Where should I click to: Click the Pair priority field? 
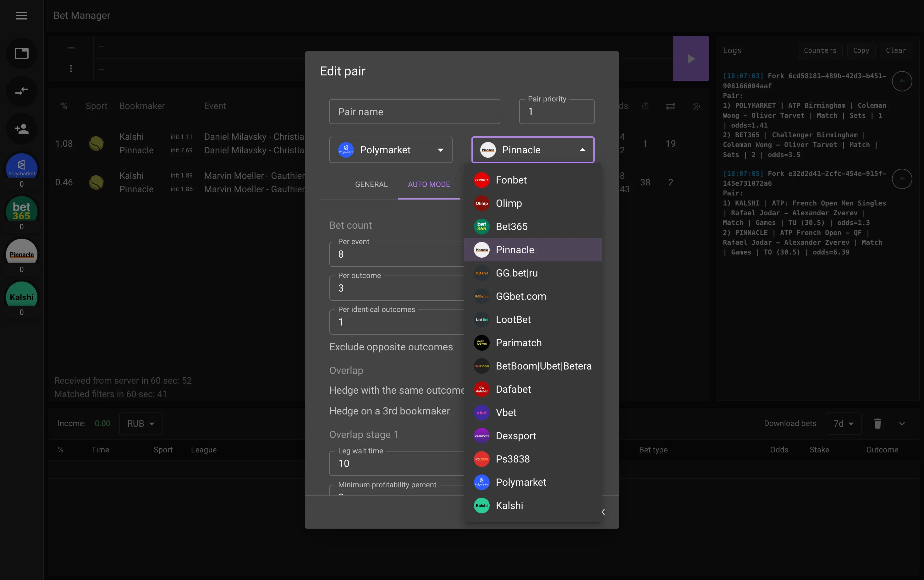tap(556, 112)
